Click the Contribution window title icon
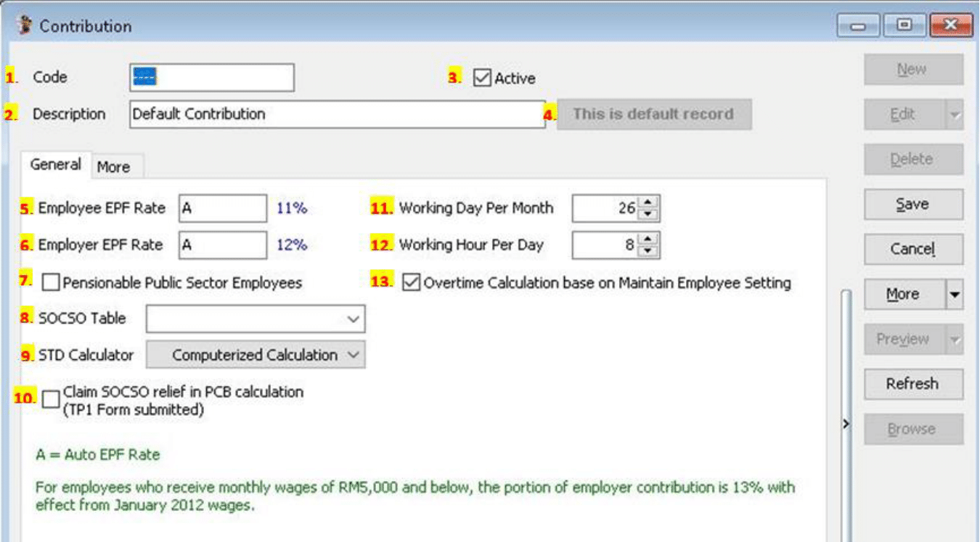Viewport: 980px width, 542px height. tap(25, 26)
